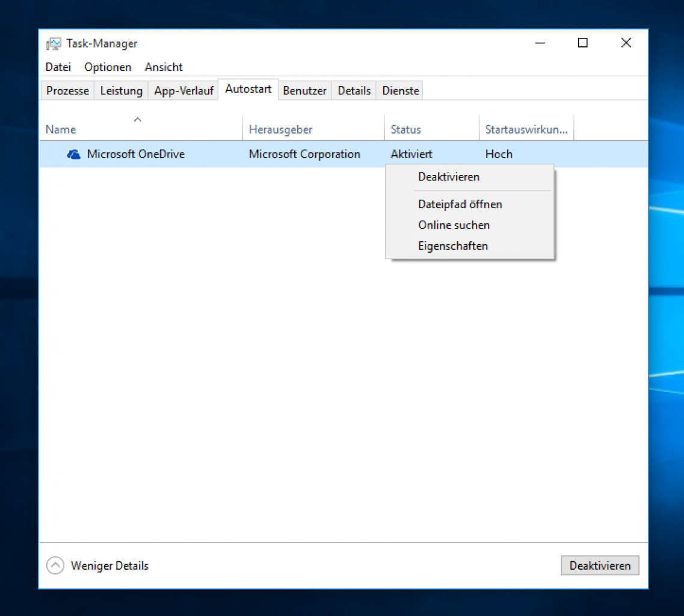Select the Autostart tab
Screen dimensions: 684x616
tap(248, 90)
